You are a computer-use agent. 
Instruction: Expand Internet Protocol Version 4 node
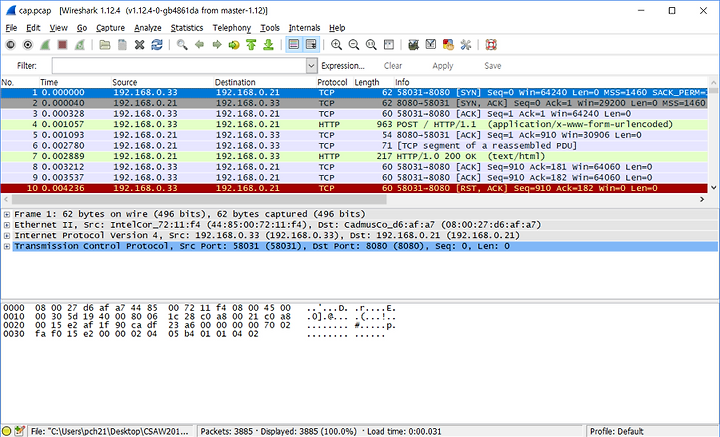point(7,235)
